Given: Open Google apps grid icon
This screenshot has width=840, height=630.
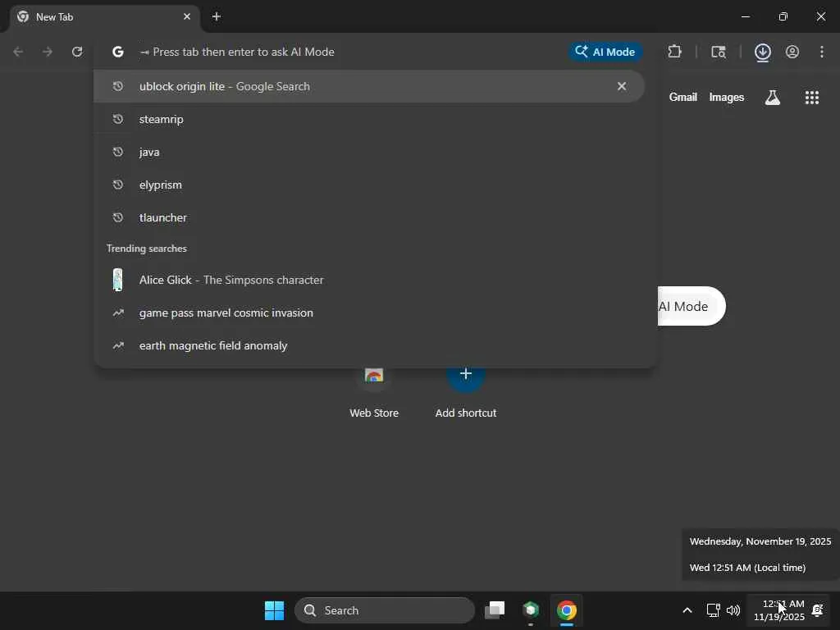Looking at the screenshot, I should pos(811,97).
